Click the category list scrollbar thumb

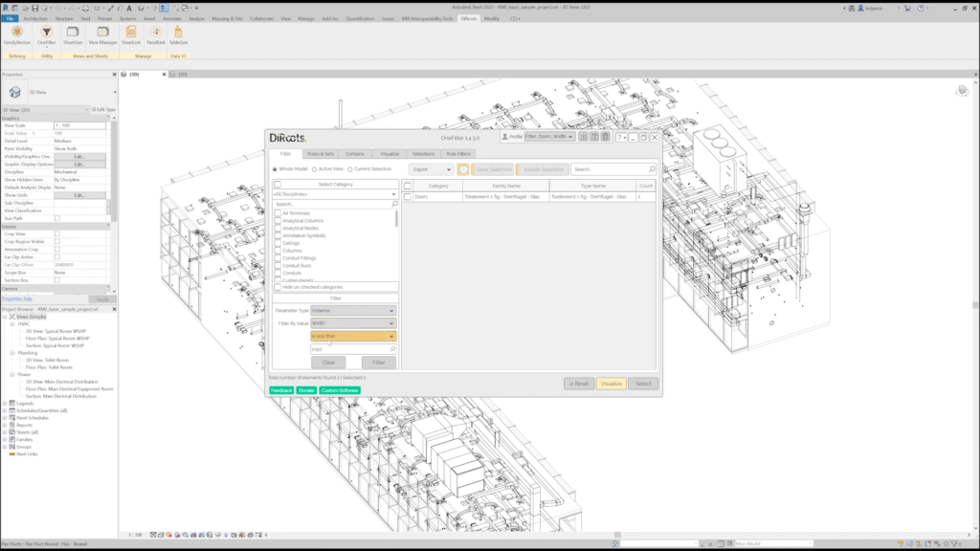(396, 218)
